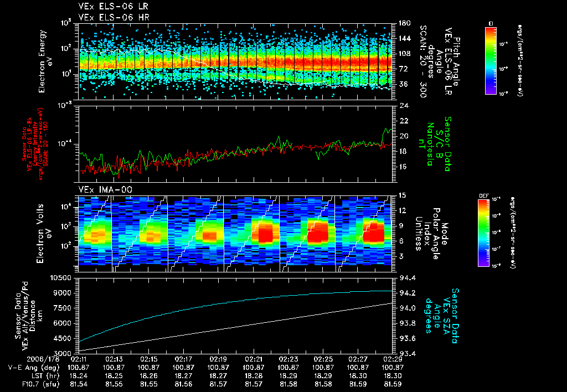Click the 02:29 time tick label
Viewport: 567px width, 392px height.
pyautogui.click(x=393, y=359)
